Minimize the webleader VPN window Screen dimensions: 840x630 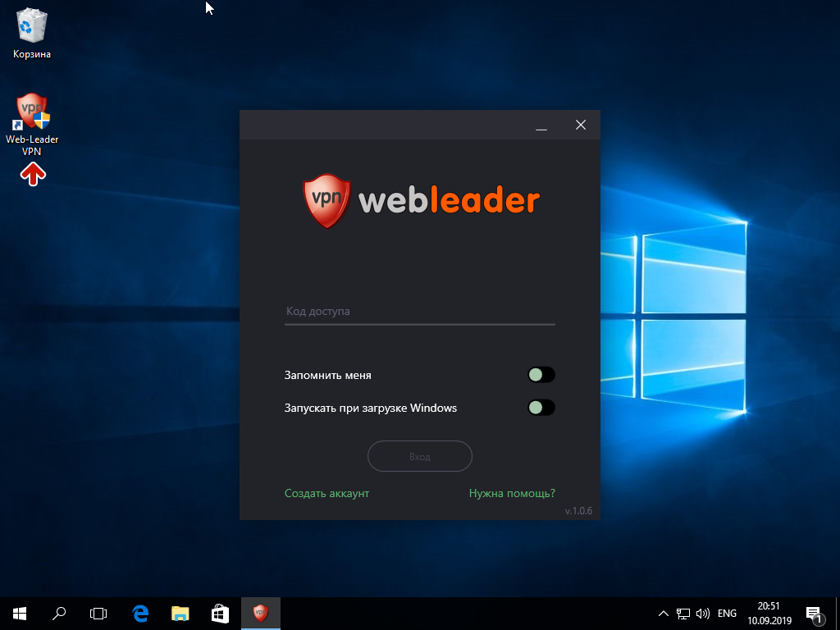point(541,126)
